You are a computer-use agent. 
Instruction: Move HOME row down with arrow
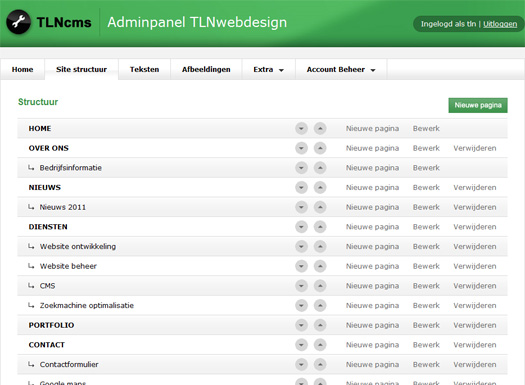(301, 129)
